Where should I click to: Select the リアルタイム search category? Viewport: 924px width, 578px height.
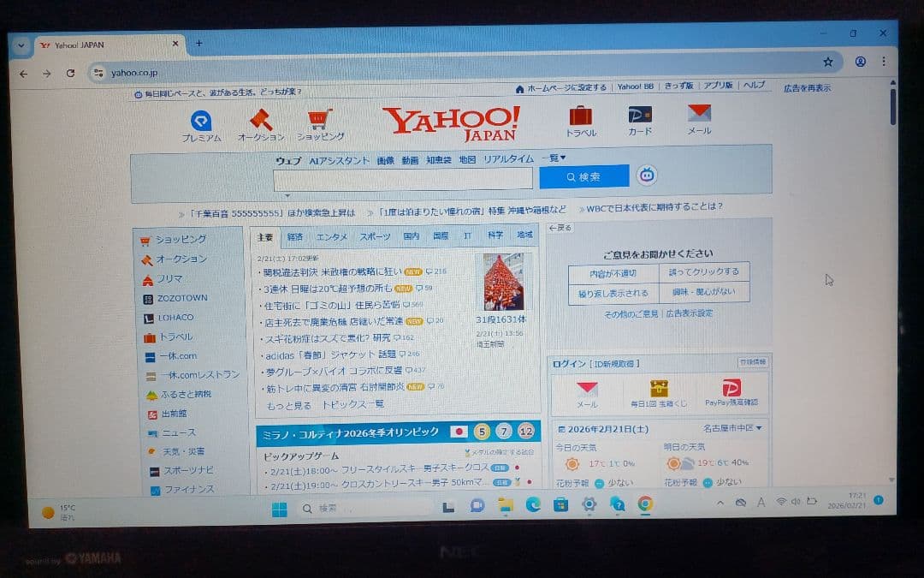(508, 159)
